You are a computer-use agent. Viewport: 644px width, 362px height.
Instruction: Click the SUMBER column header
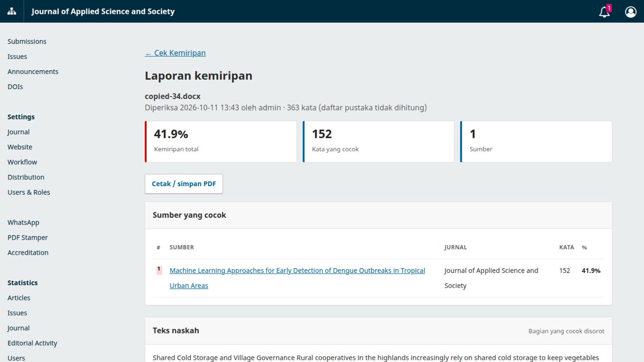click(x=182, y=247)
